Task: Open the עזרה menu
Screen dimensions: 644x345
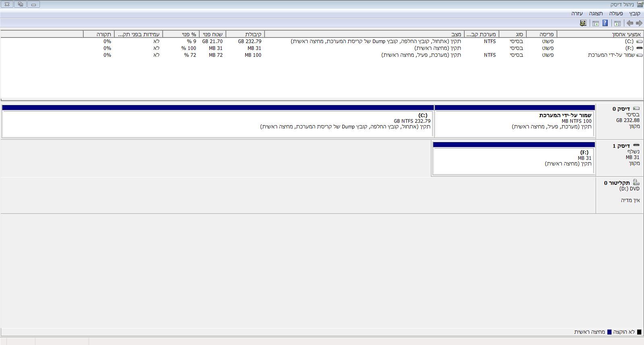Action: (x=577, y=13)
